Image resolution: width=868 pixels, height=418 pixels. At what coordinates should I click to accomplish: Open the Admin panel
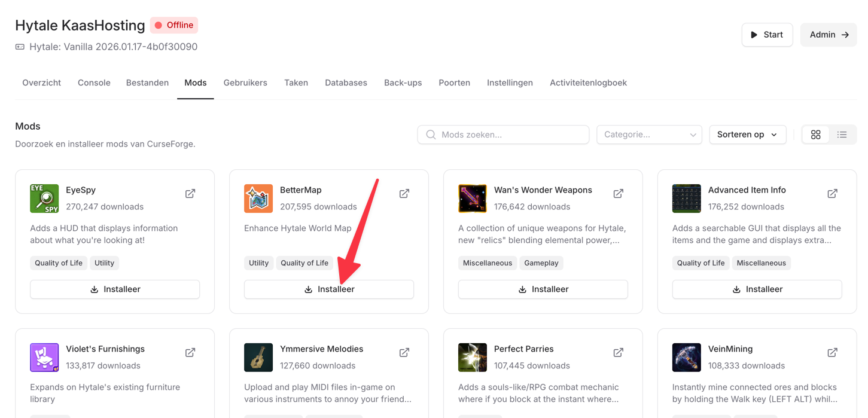(829, 35)
